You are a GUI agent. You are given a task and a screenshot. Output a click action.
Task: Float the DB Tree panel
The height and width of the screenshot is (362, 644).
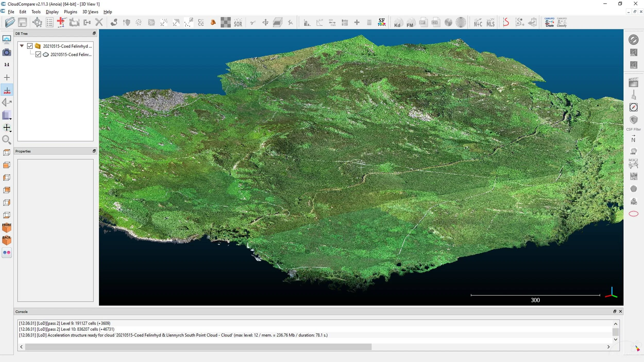(94, 33)
